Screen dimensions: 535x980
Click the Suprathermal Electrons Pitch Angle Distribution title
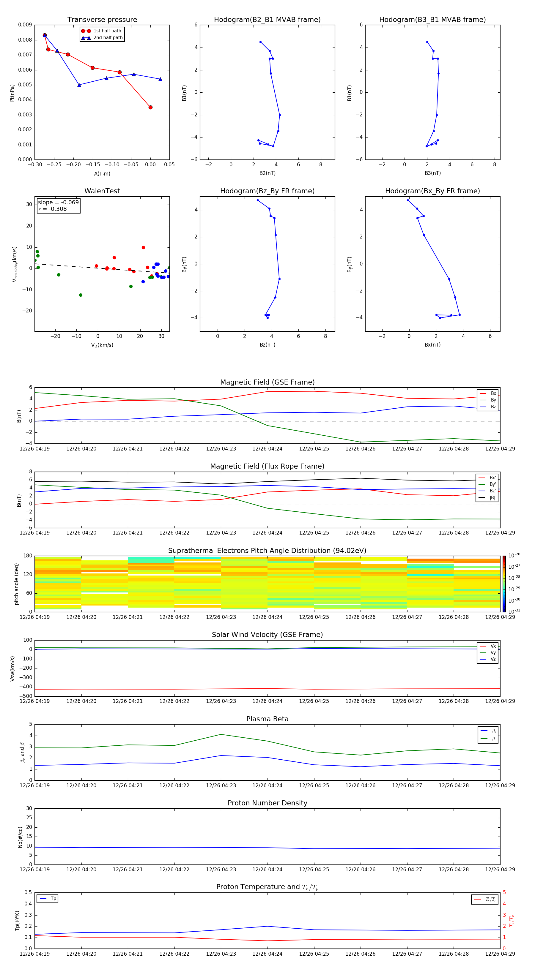pyautogui.click(x=267, y=551)
